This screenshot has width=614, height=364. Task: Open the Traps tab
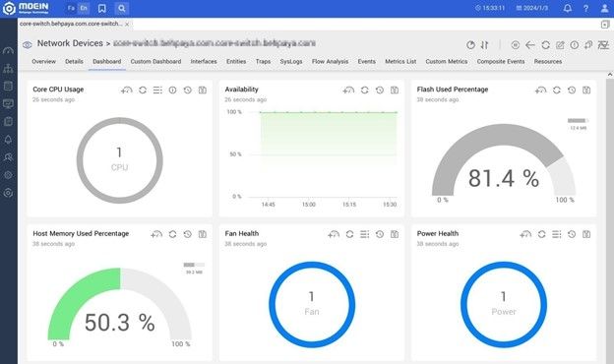point(263,61)
